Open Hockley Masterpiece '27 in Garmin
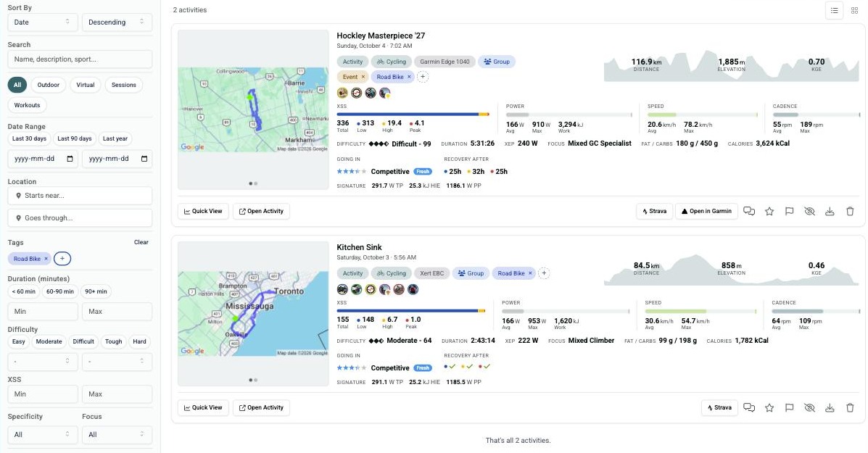Image resolution: width=868 pixels, height=453 pixels. tap(706, 212)
